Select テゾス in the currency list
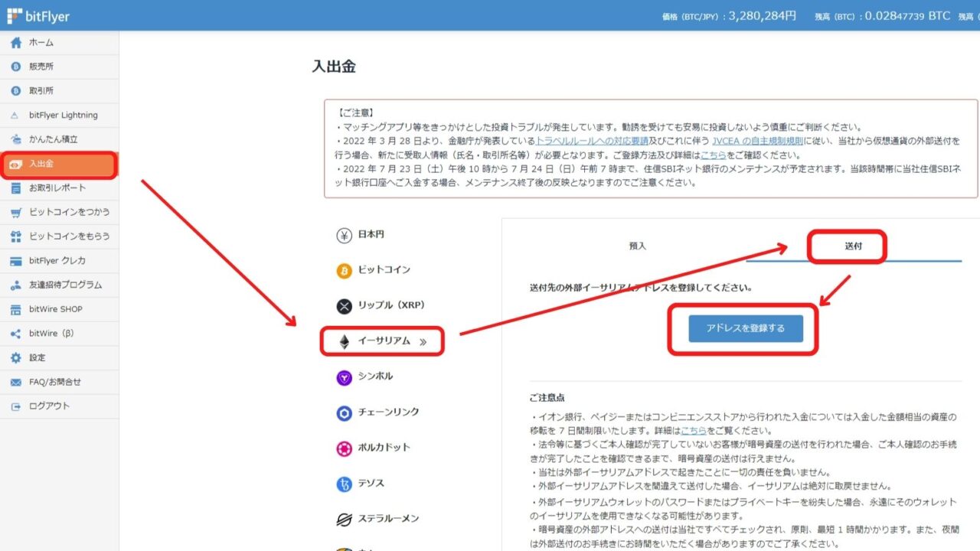 click(371, 484)
